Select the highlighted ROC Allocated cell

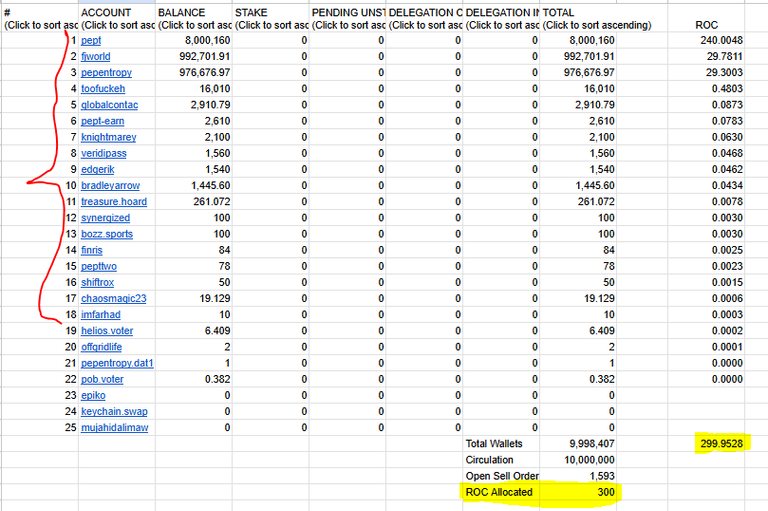501,492
